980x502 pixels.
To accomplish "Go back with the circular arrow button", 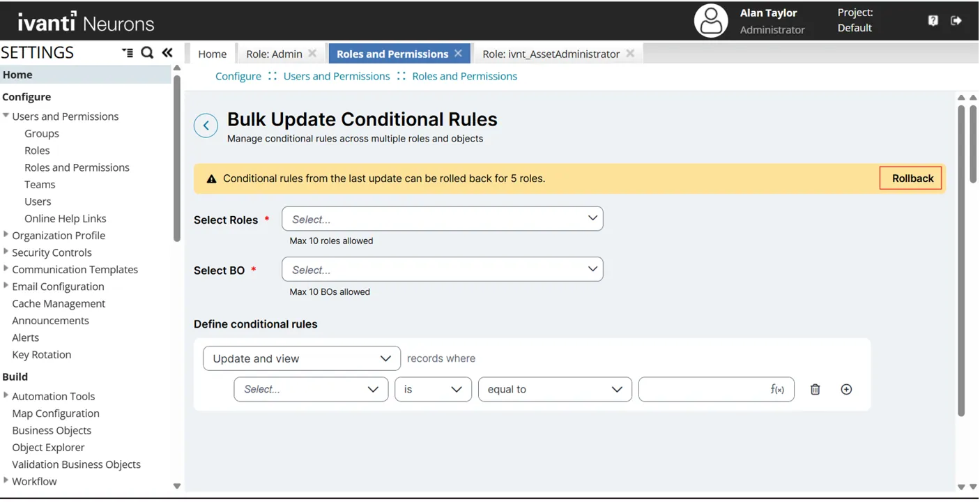I will [206, 125].
